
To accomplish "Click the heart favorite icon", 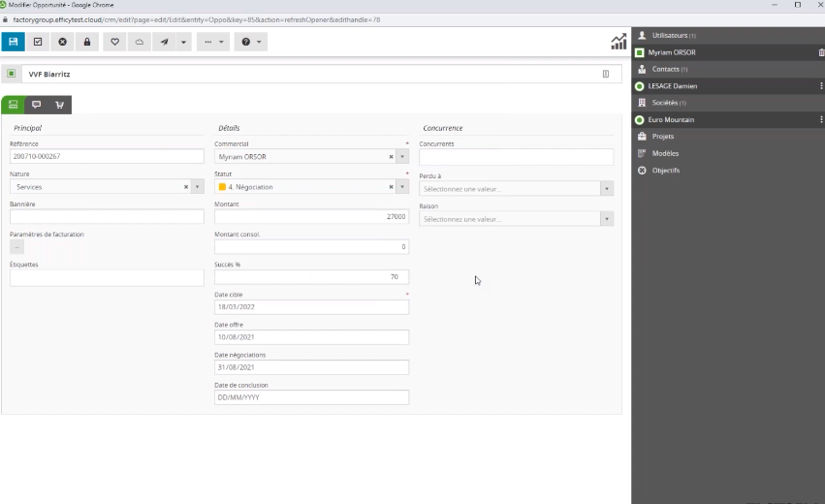I will [x=114, y=42].
